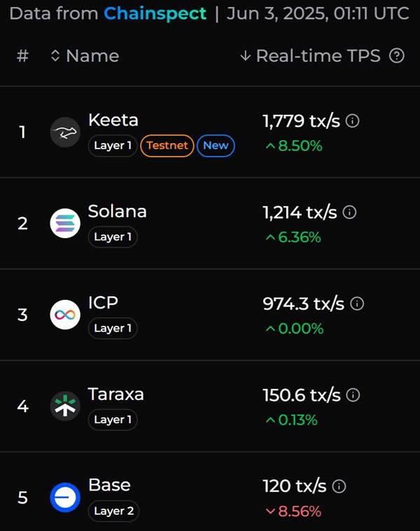The width and height of the screenshot is (420, 531).
Task: Show info for Base's 120 tx/s
Action: pos(339,486)
